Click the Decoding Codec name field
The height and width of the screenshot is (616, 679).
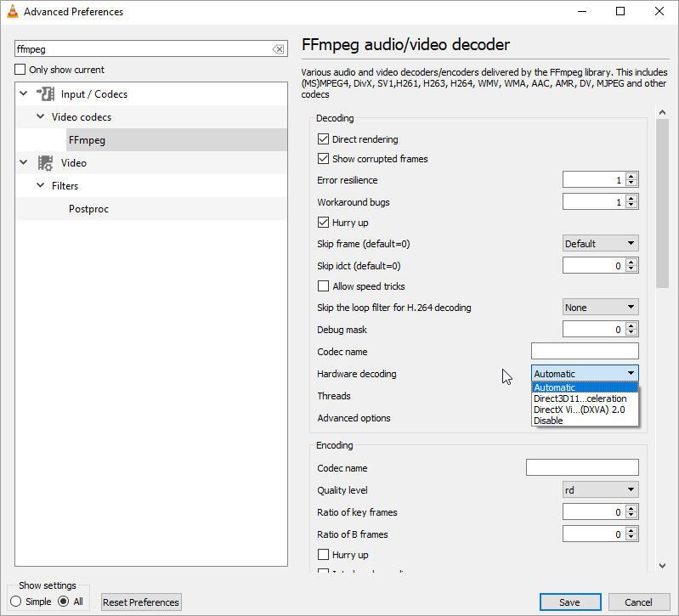click(x=585, y=351)
